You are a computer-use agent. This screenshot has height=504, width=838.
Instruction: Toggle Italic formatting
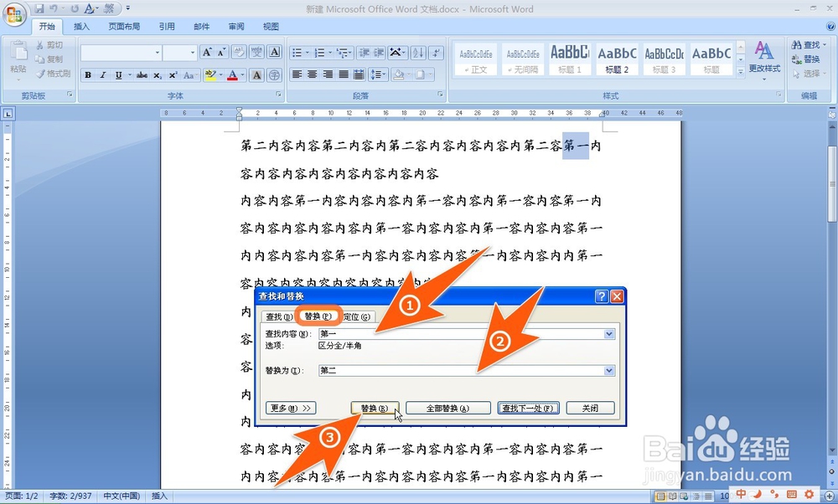coord(102,75)
